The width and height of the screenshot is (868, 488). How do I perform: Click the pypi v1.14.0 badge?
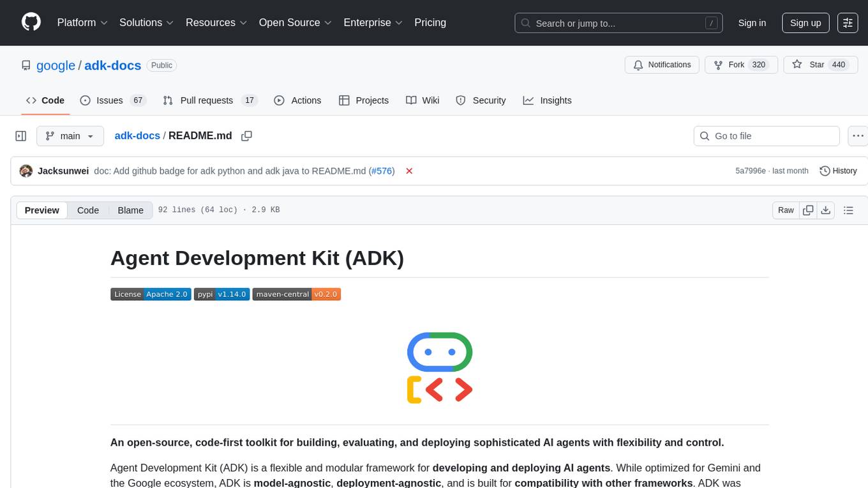[221, 294]
